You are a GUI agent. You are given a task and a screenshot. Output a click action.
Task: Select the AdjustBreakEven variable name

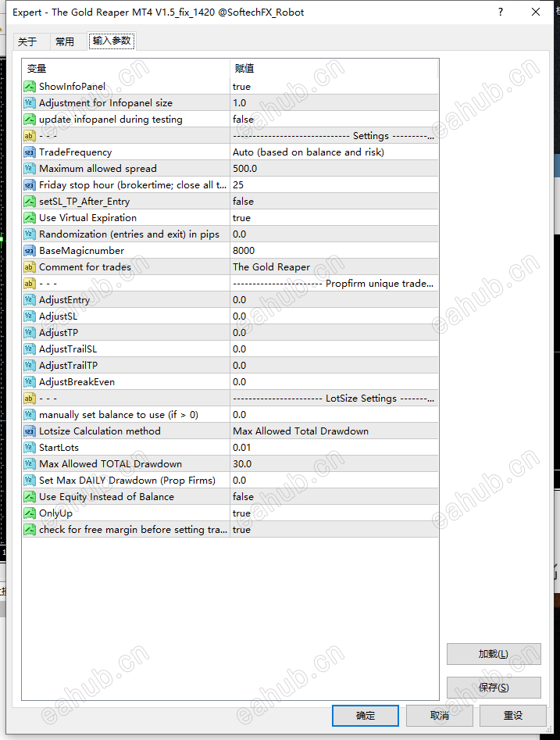(77, 382)
